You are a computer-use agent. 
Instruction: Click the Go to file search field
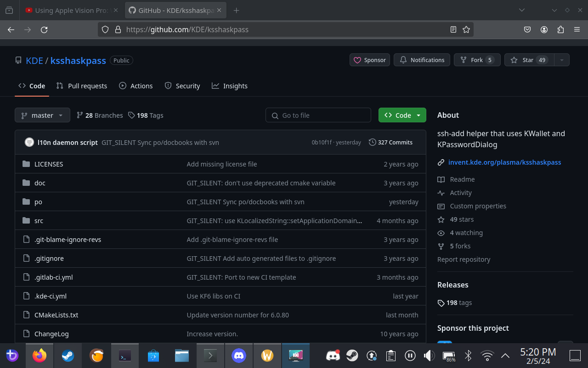click(318, 115)
